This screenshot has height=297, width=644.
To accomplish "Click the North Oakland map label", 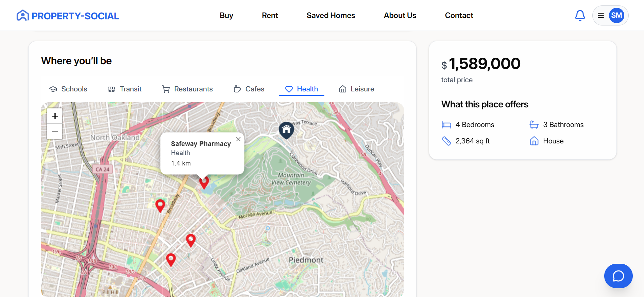I will (x=115, y=138).
